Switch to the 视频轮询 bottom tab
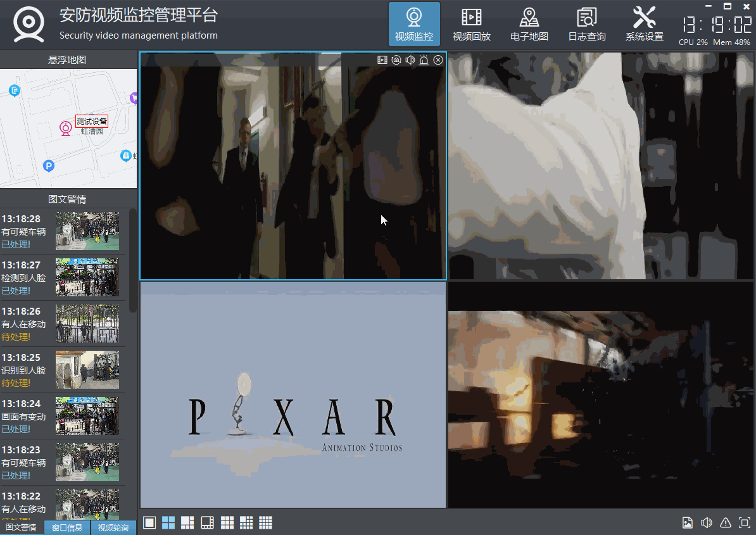This screenshot has height=535, width=756. (113, 527)
